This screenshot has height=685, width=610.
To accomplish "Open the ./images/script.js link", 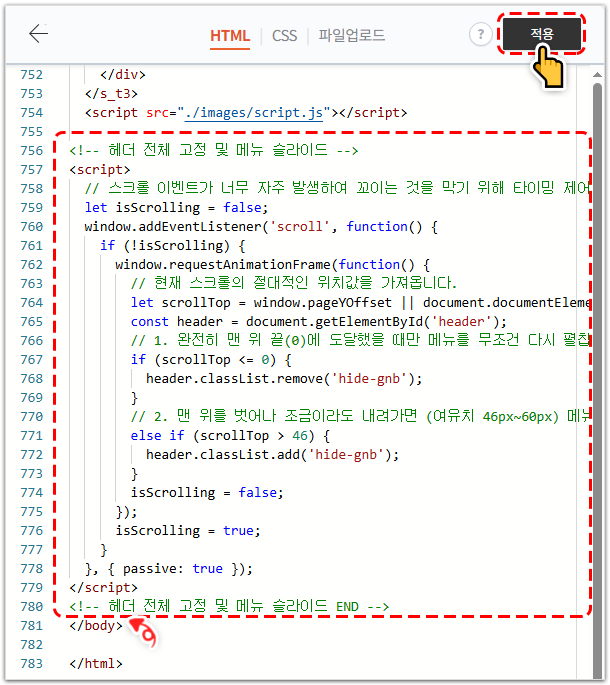I will (x=254, y=113).
